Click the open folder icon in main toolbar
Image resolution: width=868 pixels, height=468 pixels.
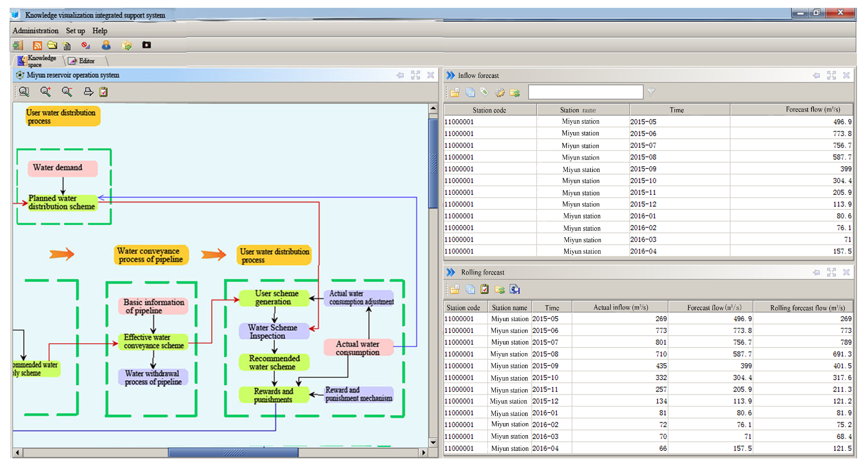pyautogui.click(x=52, y=45)
